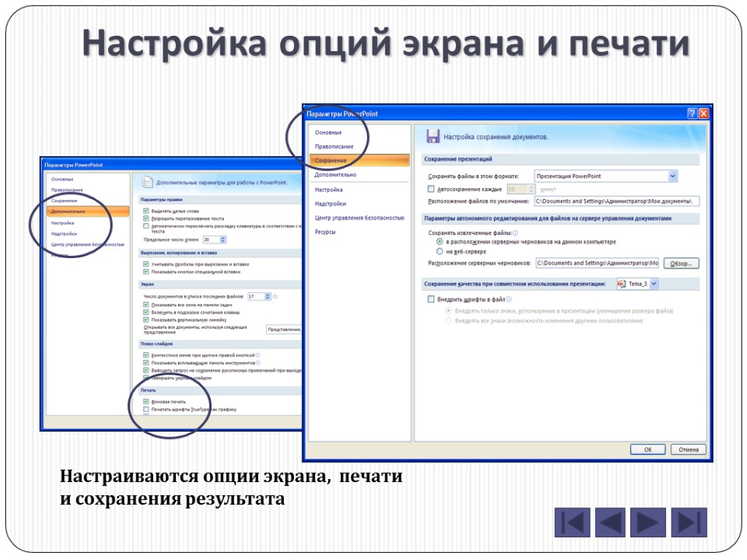Select Настройка in the back dialog sidebar

click(x=63, y=223)
